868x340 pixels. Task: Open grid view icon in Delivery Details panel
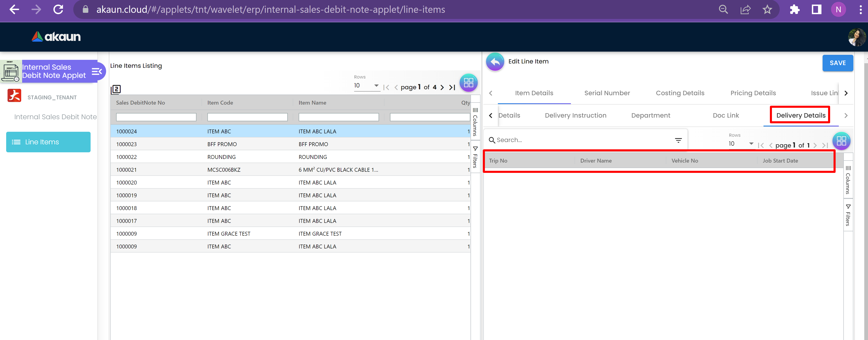tap(841, 141)
